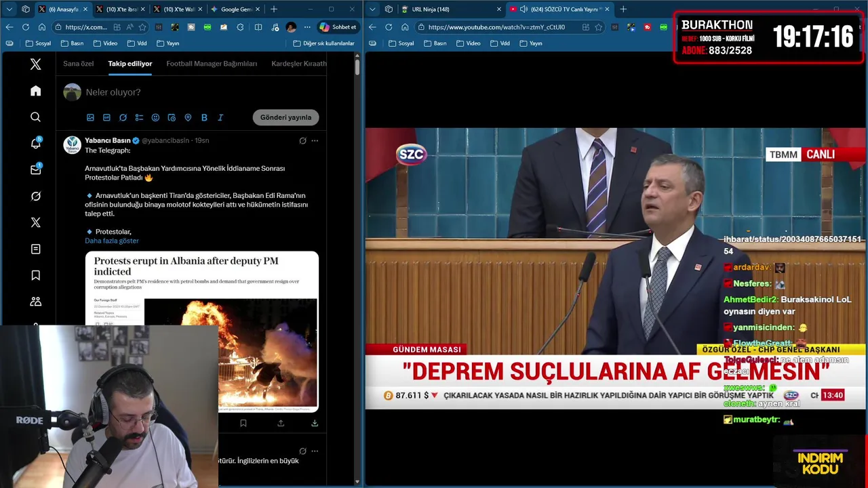Enhance post with Grok in composer toolbar
This screenshot has width=868, height=488.
click(x=123, y=117)
